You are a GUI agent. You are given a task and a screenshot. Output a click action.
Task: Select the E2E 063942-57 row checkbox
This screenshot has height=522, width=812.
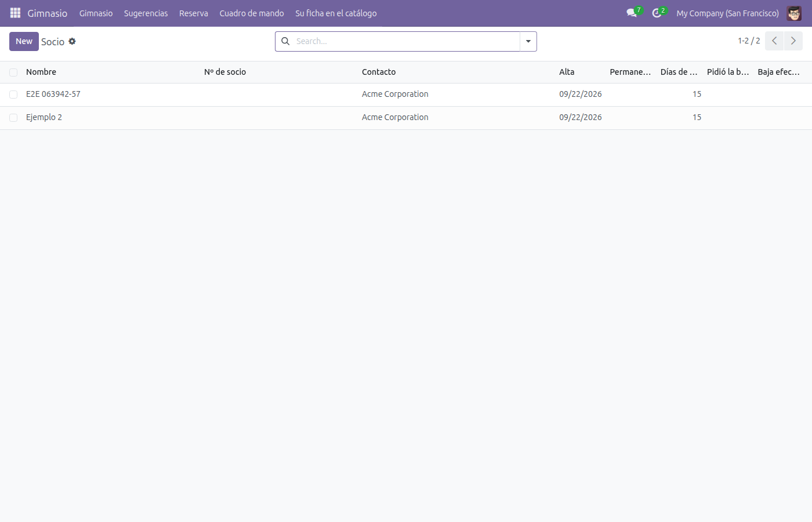[x=13, y=95]
